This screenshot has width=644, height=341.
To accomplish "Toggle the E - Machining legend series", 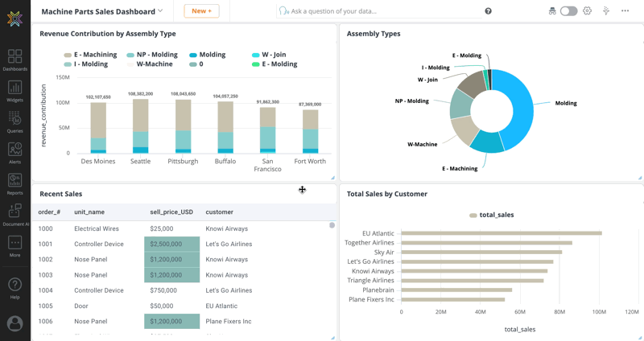I will 95,55.
